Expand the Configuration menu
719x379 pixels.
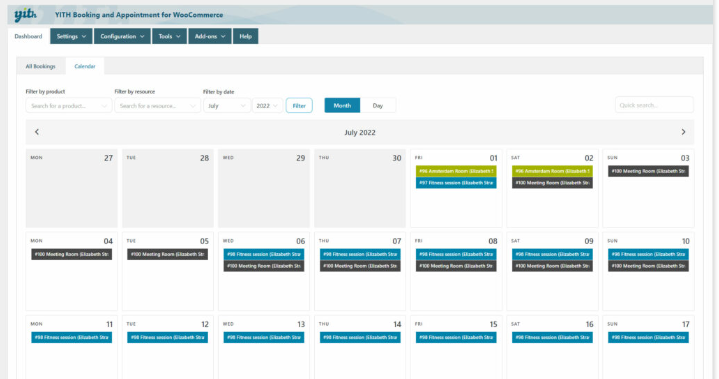coord(122,36)
